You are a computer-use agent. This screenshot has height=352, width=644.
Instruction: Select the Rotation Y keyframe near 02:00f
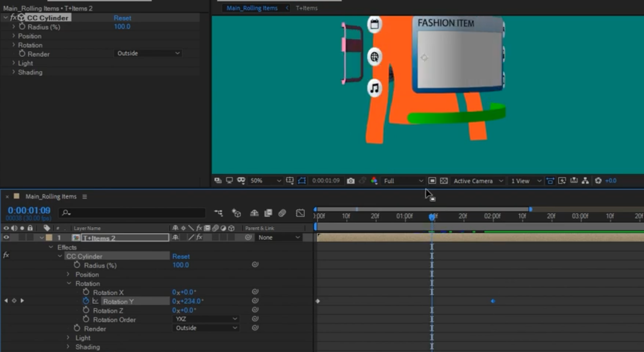click(493, 301)
